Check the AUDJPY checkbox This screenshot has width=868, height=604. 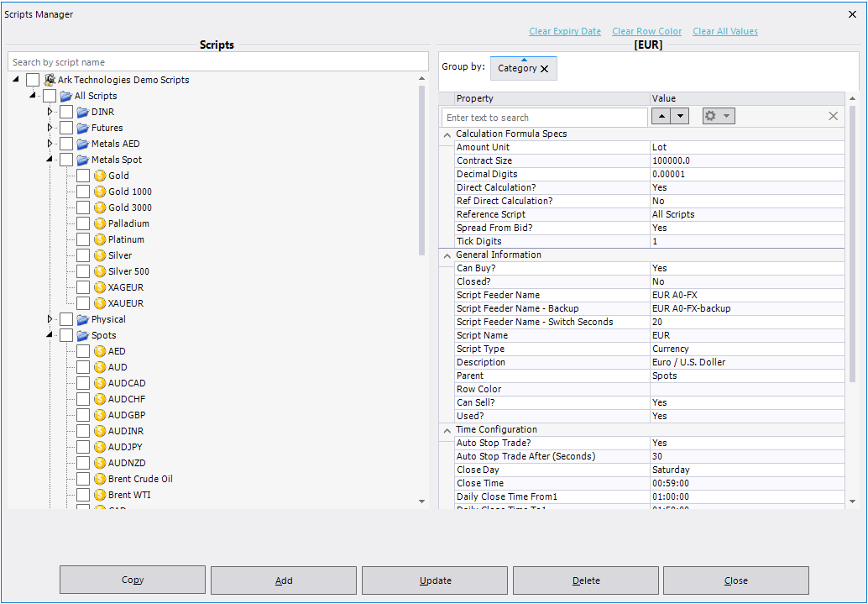pos(82,446)
